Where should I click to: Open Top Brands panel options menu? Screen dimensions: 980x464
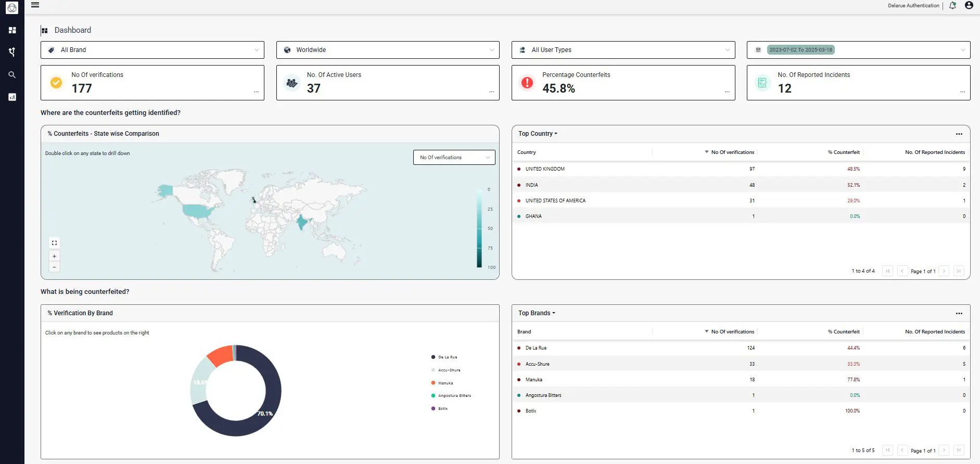[959, 313]
